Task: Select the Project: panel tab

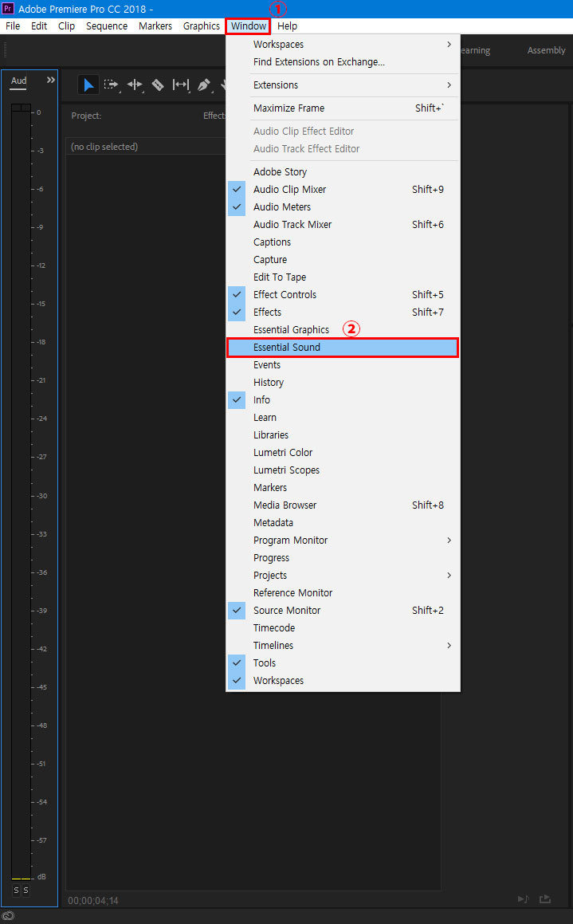Action: click(x=87, y=116)
